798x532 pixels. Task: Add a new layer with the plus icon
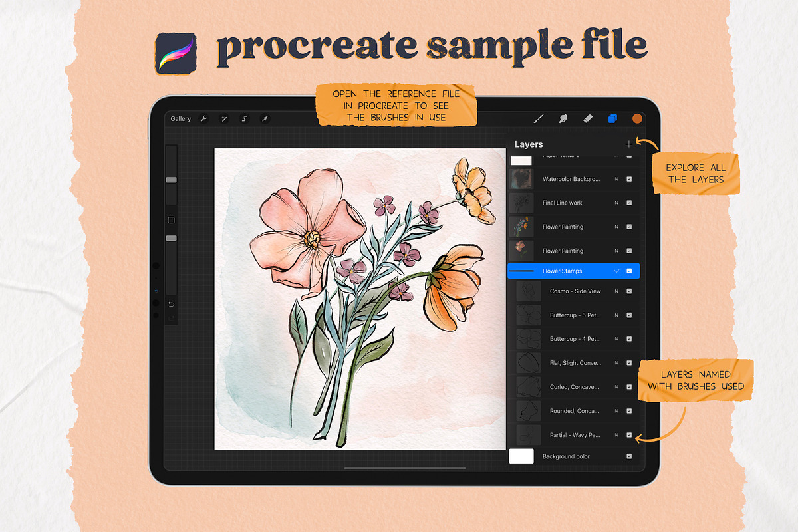[629, 144]
